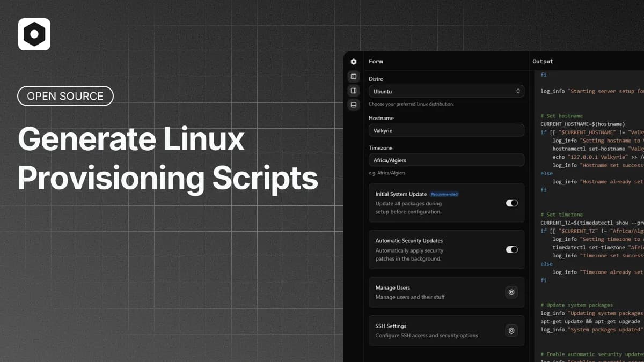Click the large hexagon logo at top-left
Image resolution: width=644 pixels, height=362 pixels.
tap(34, 34)
